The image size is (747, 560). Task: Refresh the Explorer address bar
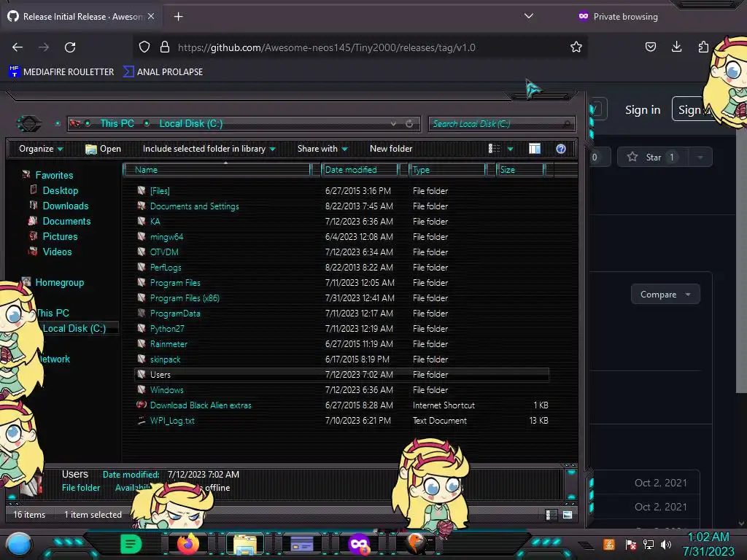click(x=409, y=124)
